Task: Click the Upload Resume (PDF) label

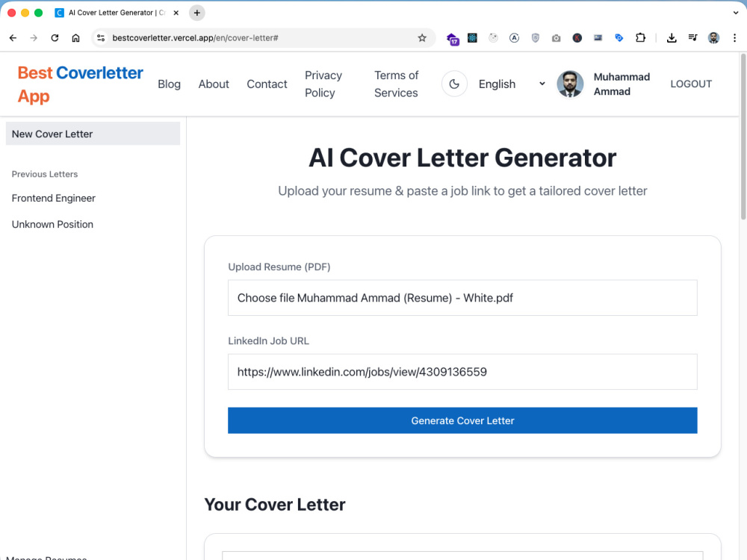Action: pyautogui.click(x=279, y=267)
